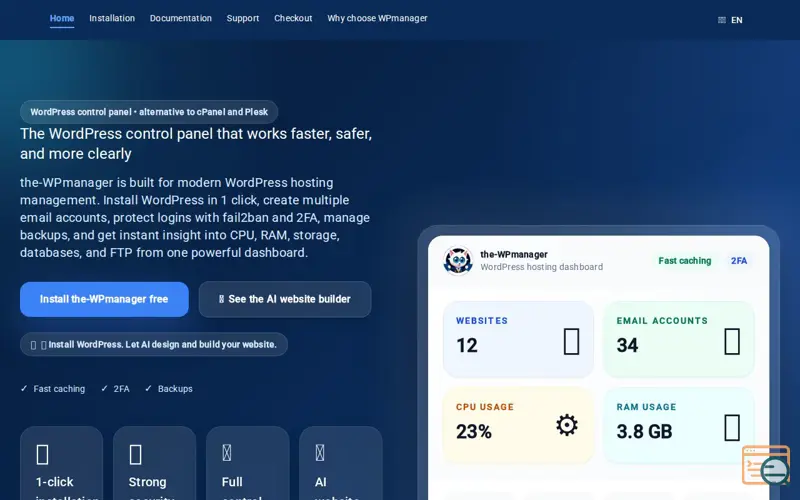Click the CPU usage value 23%

[474, 432]
